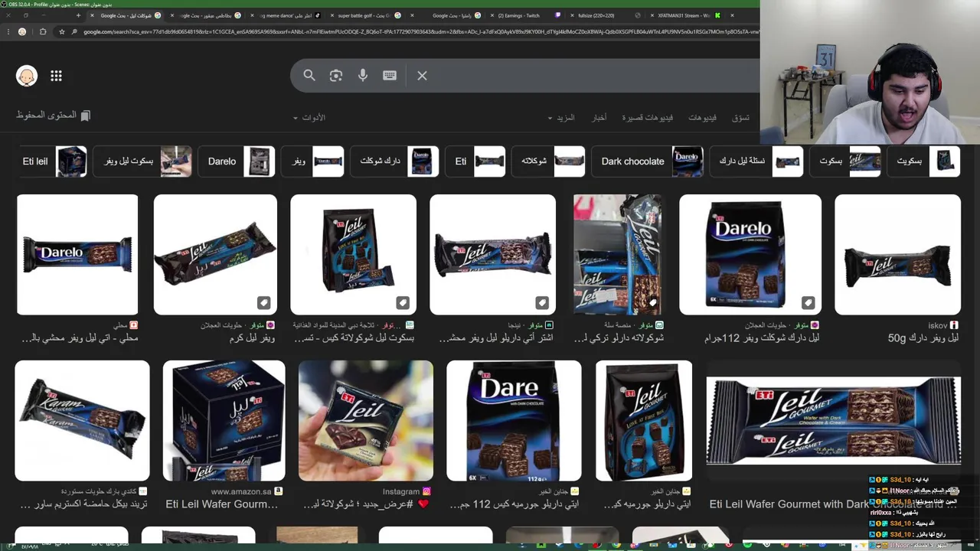
Task: Open the amazon.sa Leil box image
Action: [x=224, y=421]
